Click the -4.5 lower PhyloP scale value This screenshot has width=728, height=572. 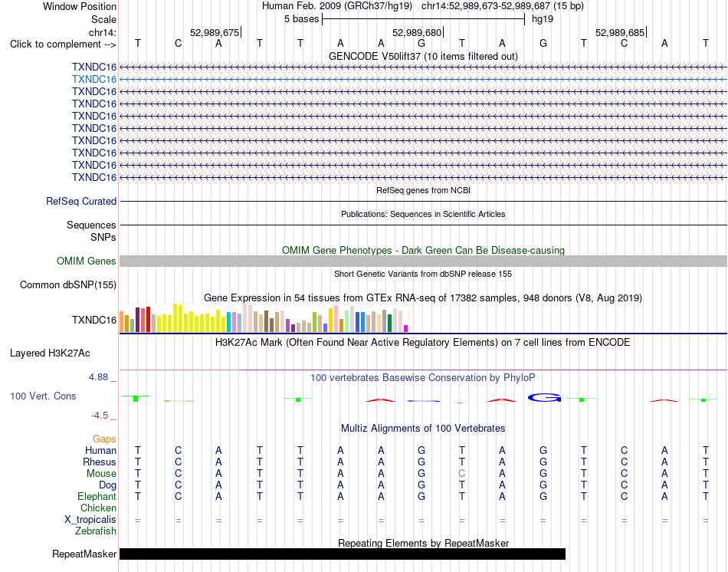pos(100,415)
